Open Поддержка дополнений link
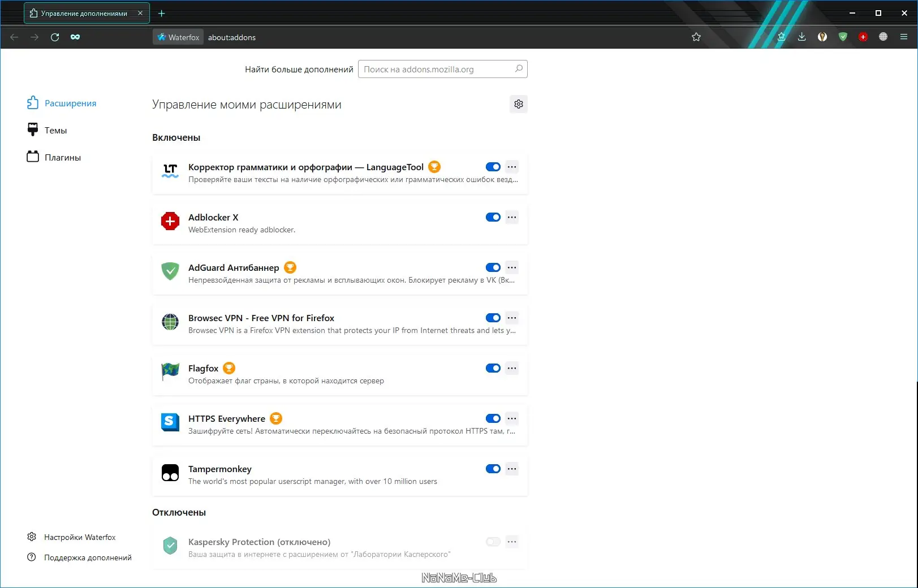This screenshot has height=588, width=918. [79, 557]
